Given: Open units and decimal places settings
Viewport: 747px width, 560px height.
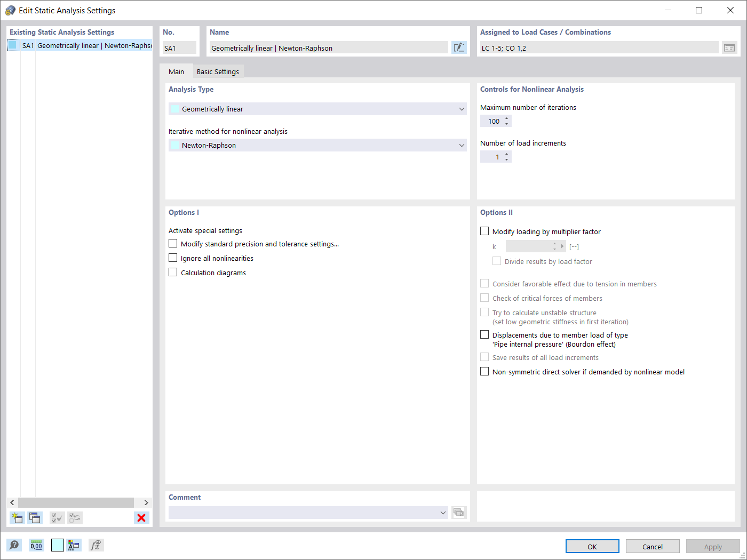Looking at the screenshot, I should coord(36,545).
